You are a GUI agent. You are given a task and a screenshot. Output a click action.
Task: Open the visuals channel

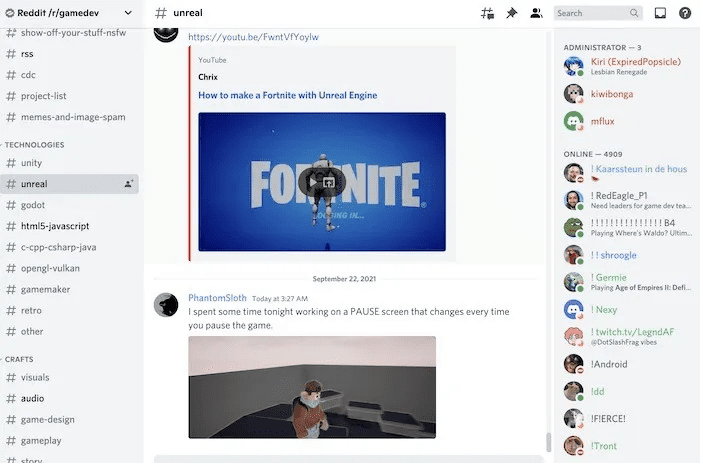(x=69, y=377)
